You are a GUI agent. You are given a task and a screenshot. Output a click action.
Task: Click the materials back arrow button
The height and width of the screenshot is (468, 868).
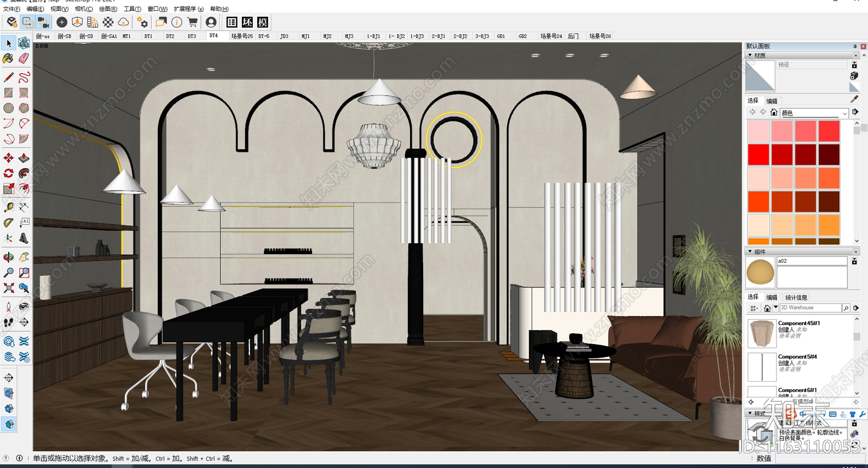752,112
